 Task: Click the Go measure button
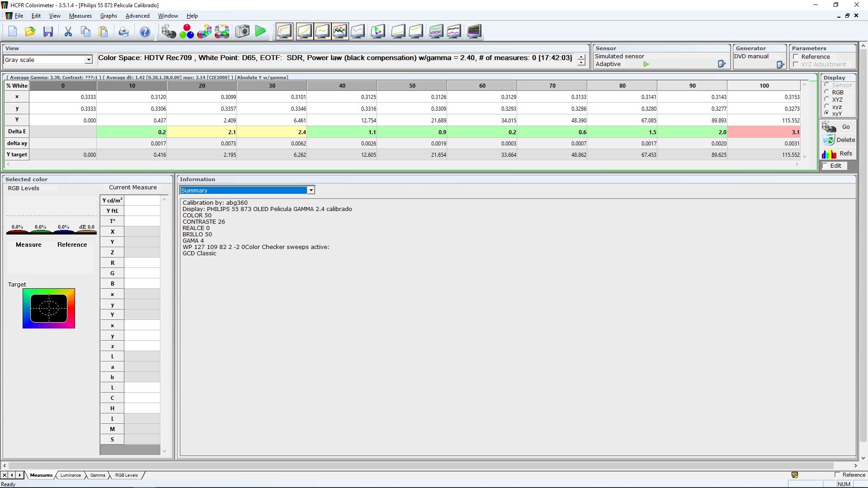tap(837, 127)
